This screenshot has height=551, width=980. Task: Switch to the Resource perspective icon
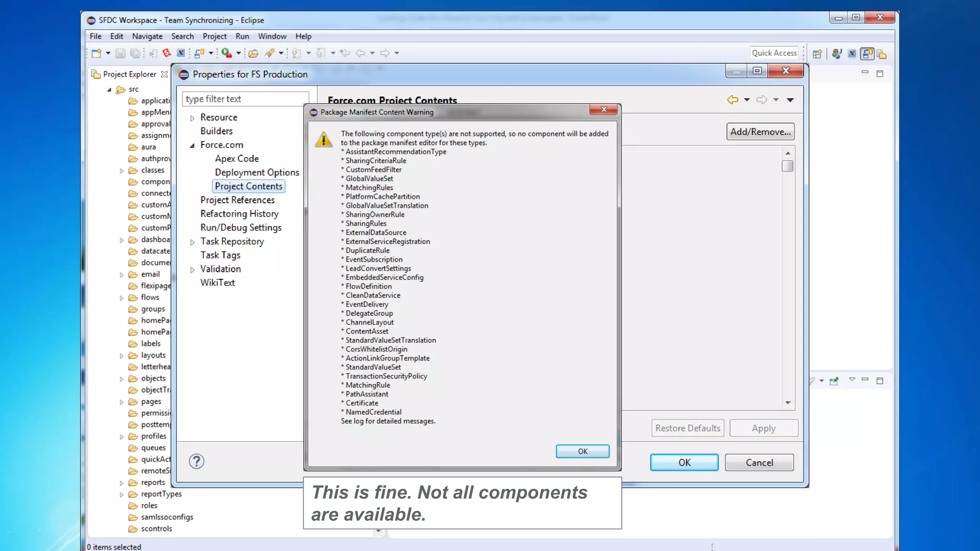click(x=882, y=54)
